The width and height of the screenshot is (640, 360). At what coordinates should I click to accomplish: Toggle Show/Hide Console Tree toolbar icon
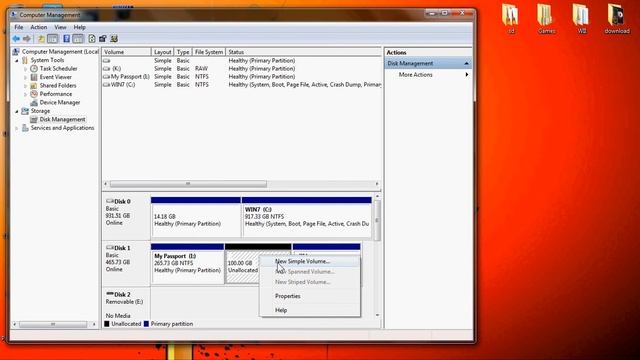53,39
